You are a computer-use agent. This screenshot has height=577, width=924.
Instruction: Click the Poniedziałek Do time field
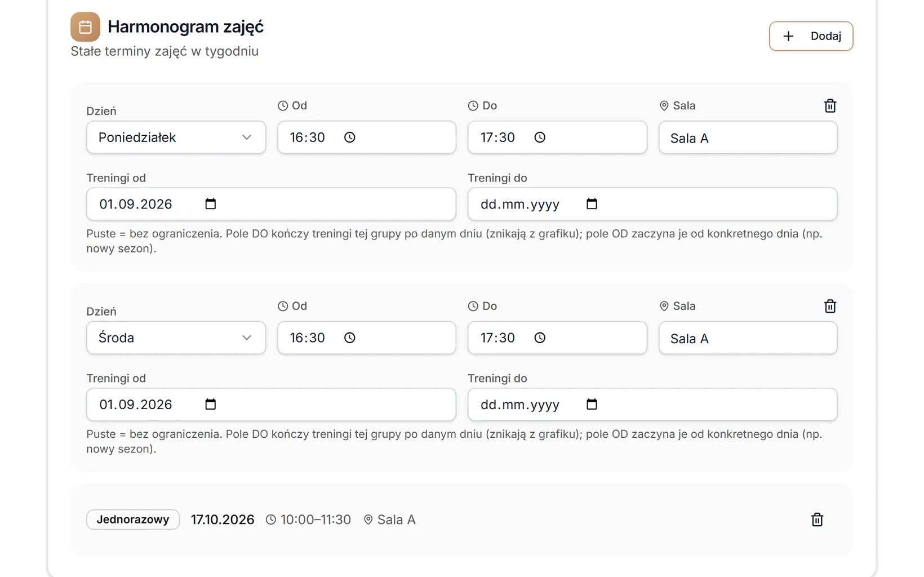pyautogui.click(x=557, y=137)
